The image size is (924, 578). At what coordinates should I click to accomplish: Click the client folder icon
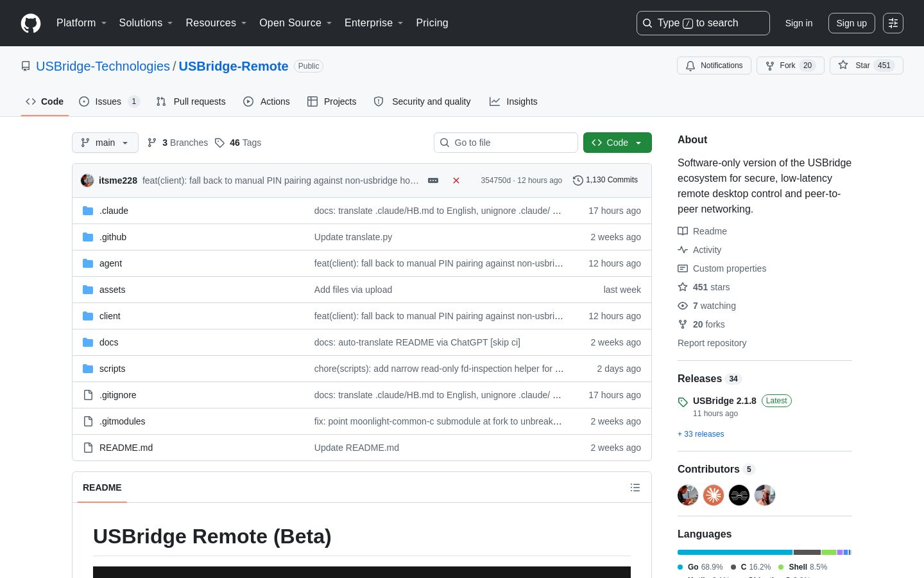(x=88, y=316)
